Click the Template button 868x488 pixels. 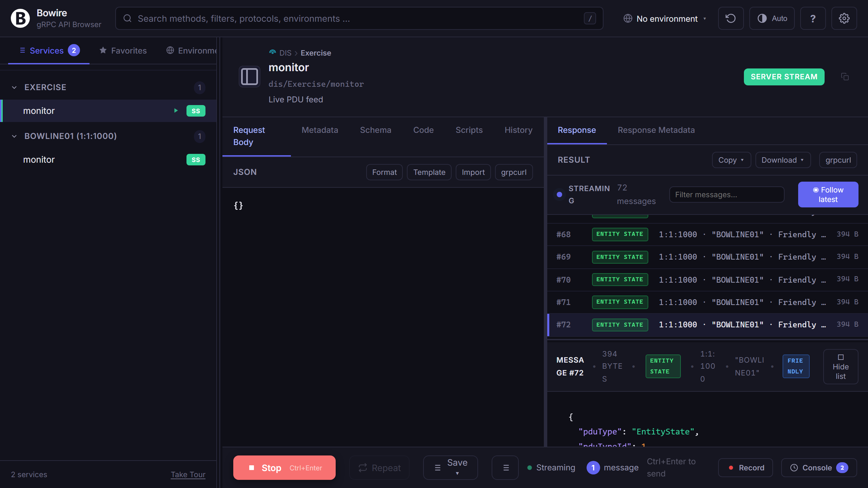pos(429,172)
